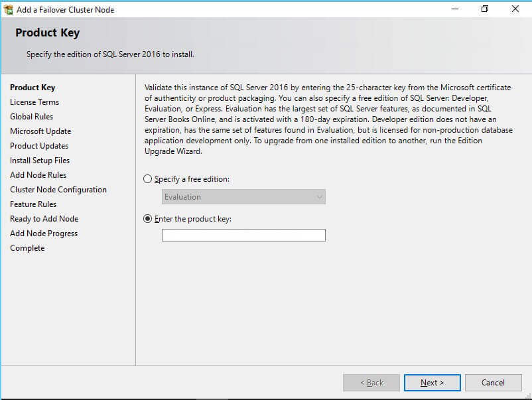Open Product Updates in the sidebar
This screenshot has width=532, height=400.
[x=39, y=146]
